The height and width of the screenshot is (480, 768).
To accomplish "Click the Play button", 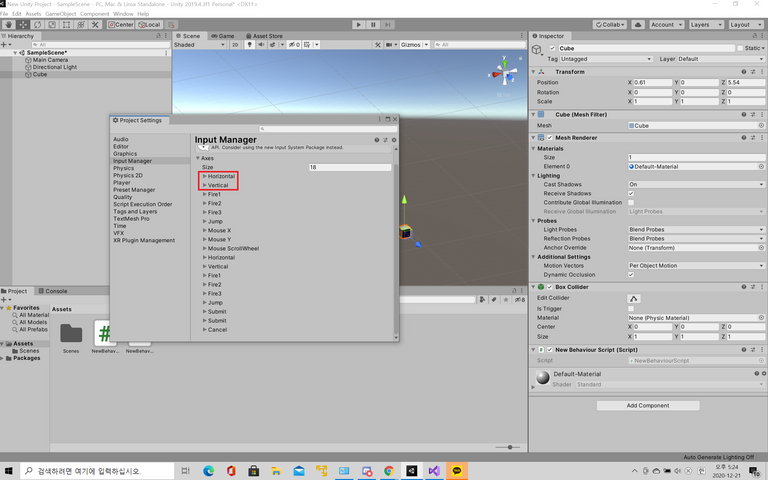I will click(x=359, y=24).
